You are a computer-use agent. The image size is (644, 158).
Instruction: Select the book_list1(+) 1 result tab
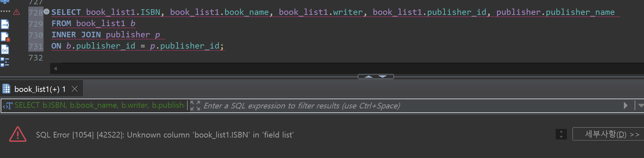click(40, 89)
